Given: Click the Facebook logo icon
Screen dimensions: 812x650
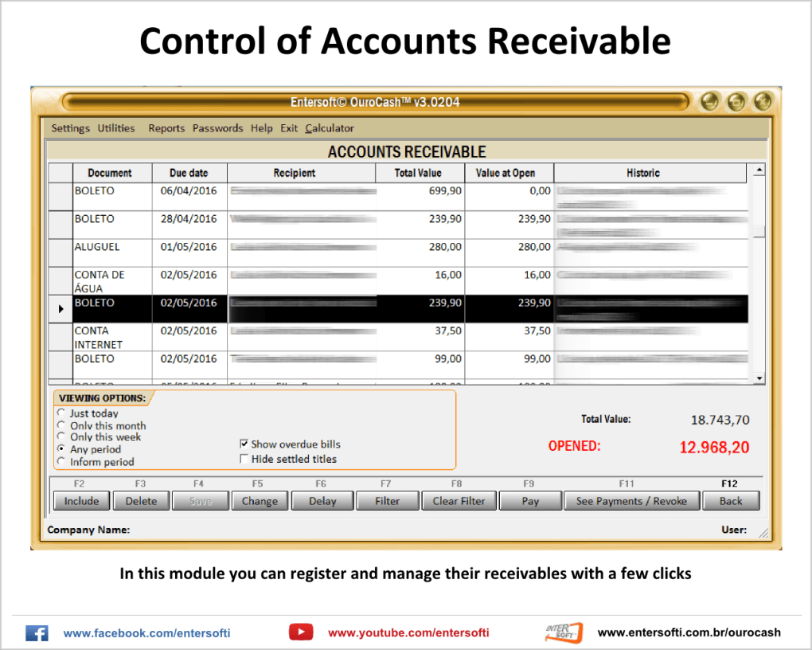Looking at the screenshot, I should pos(37,632).
